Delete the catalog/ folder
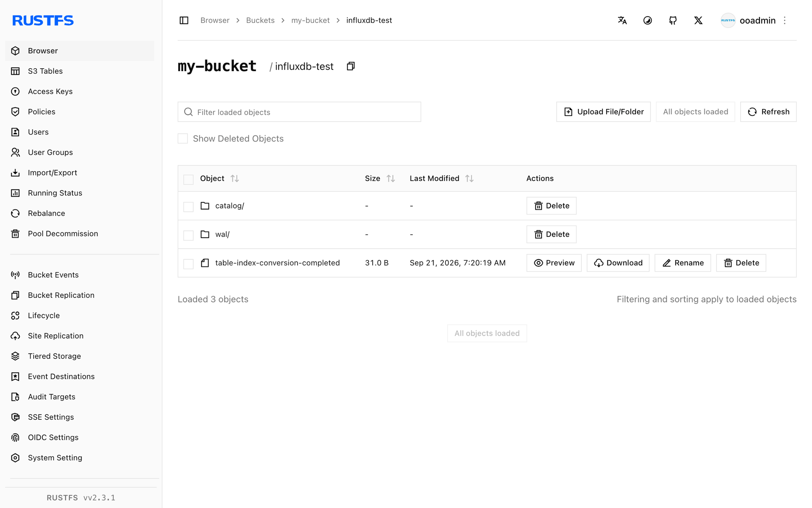 551,206
